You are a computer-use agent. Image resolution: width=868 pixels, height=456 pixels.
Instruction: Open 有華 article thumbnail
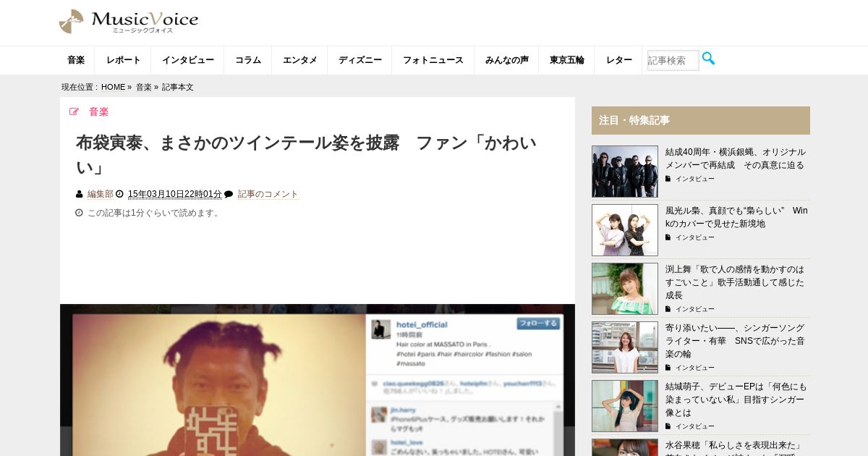pyautogui.click(x=625, y=347)
